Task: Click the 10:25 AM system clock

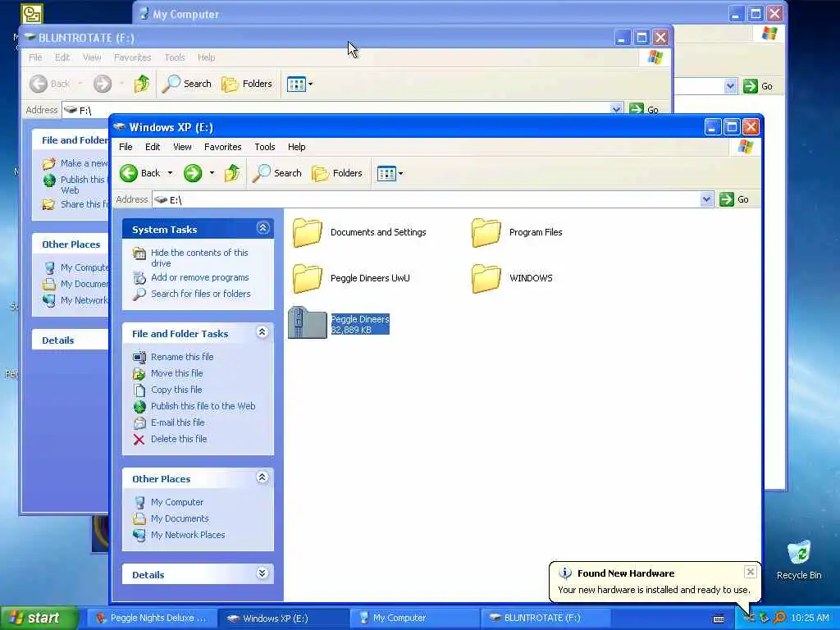Action: tap(810, 619)
